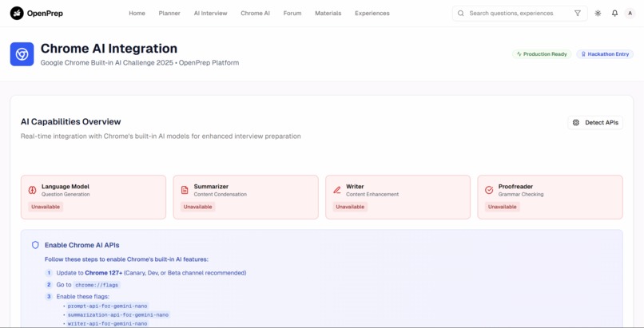Screen dimensions: 644x328
Task: Open the Experiences nav item
Action: (372, 13)
